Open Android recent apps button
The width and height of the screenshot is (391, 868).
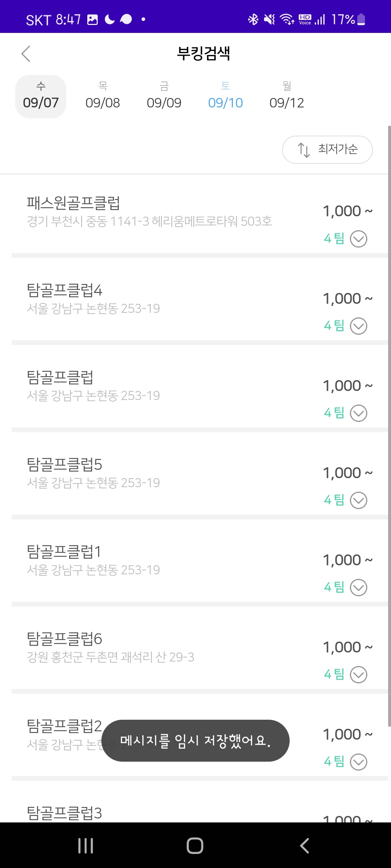pos(86,846)
